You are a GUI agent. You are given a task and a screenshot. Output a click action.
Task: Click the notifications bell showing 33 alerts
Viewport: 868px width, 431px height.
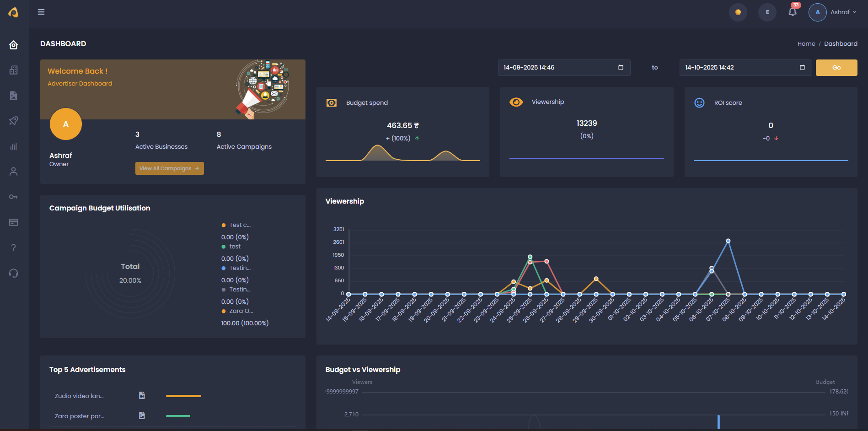coord(793,12)
